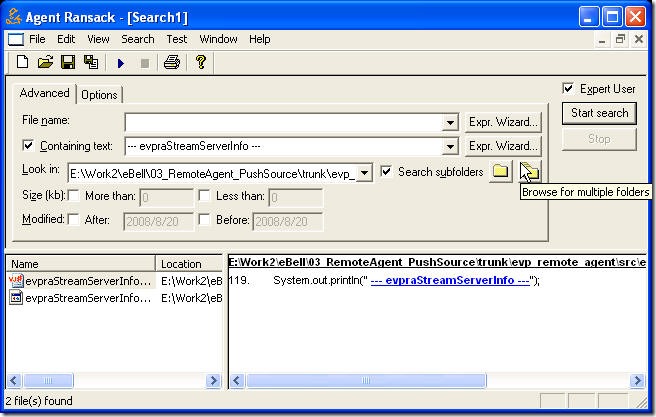The height and width of the screenshot is (417, 656).
Task: Click the Save results toolbar icon
Action: (91, 62)
